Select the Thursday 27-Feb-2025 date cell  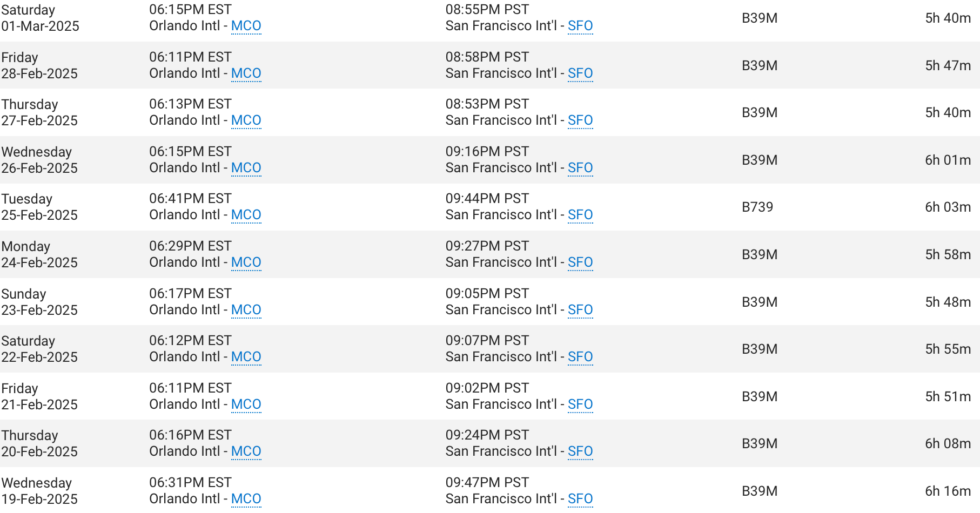39,112
